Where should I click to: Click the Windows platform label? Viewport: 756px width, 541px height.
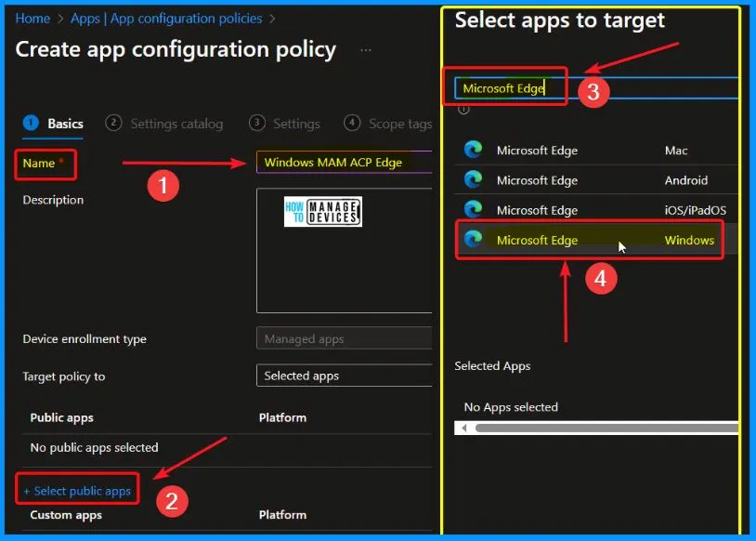689,240
